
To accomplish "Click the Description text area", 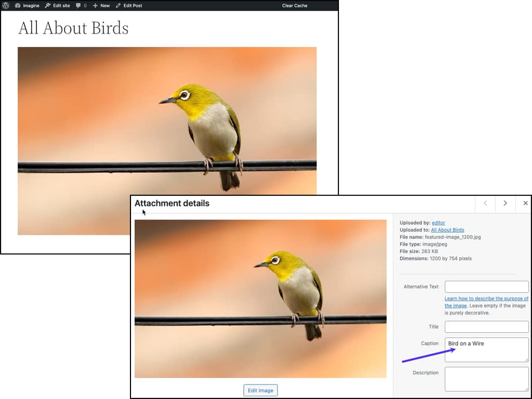I will tap(486, 379).
